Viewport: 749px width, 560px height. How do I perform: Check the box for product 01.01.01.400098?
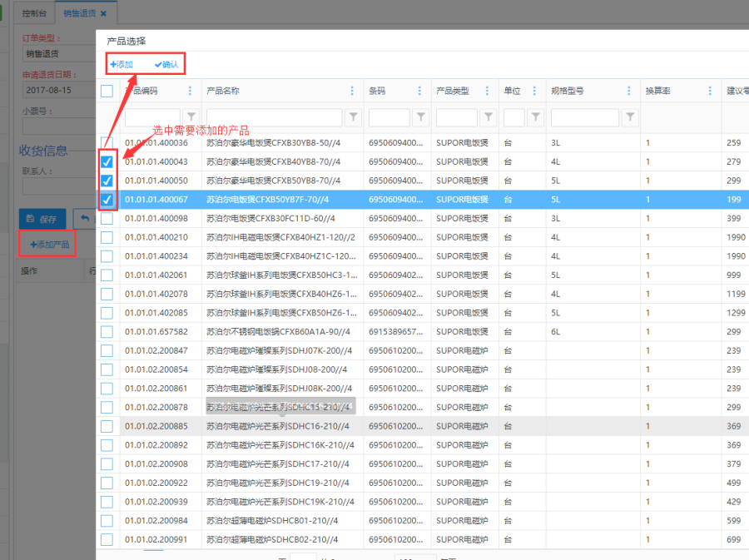click(107, 218)
